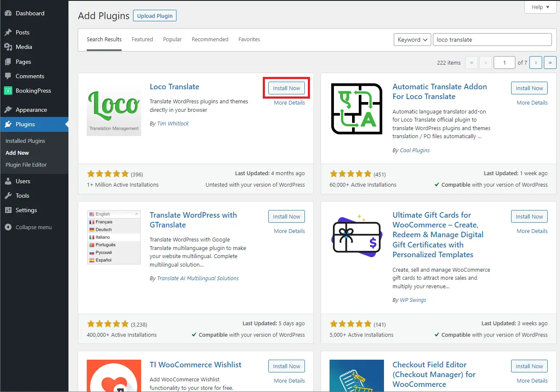Open author link Translate AI Multilingual Solutions
The image size is (560, 392).
point(198,278)
